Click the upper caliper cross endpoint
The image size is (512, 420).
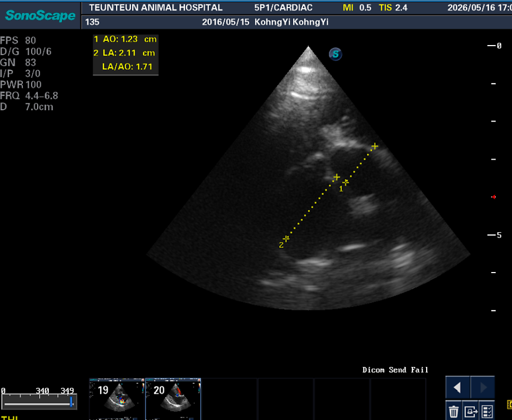[375, 146]
